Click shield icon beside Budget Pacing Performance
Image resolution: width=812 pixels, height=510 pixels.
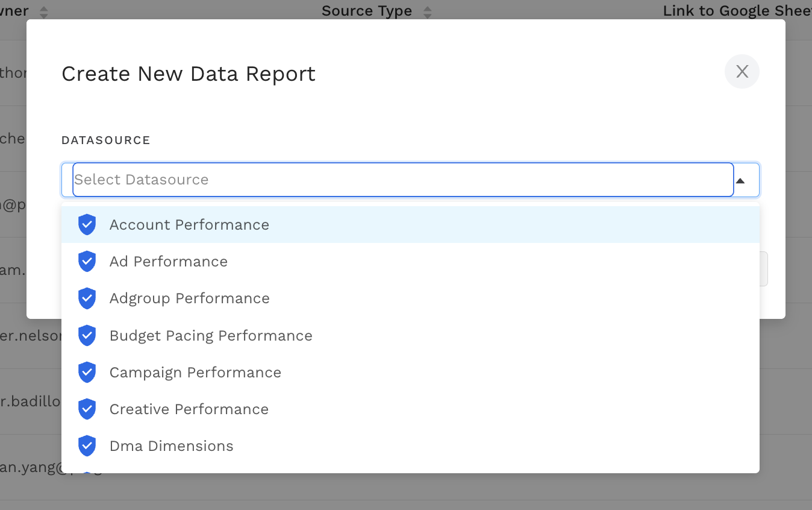point(87,336)
